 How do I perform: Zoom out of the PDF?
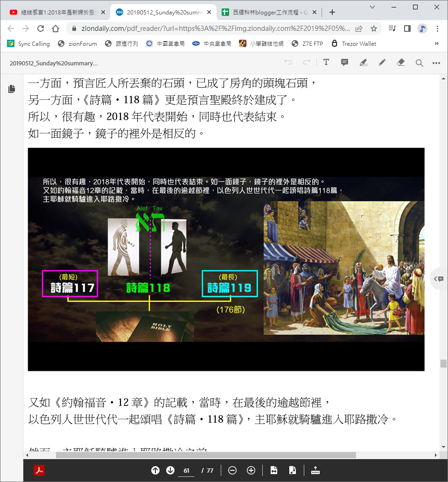click(232, 470)
